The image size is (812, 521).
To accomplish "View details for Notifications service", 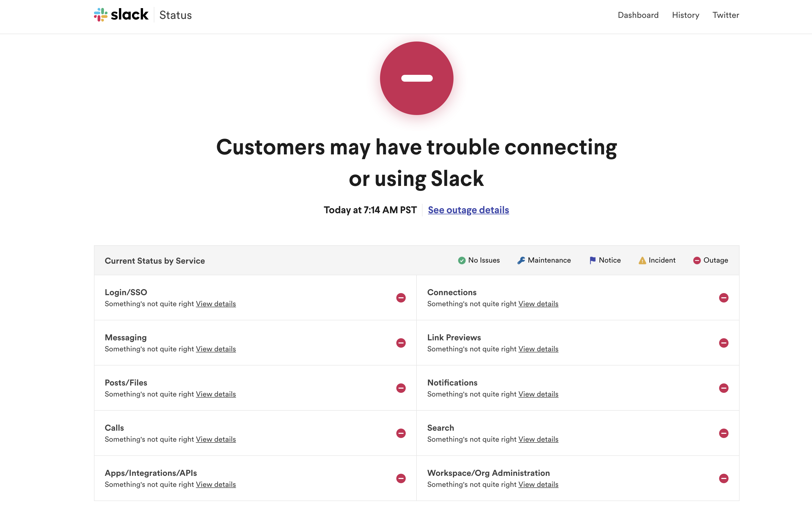I will coord(538,394).
